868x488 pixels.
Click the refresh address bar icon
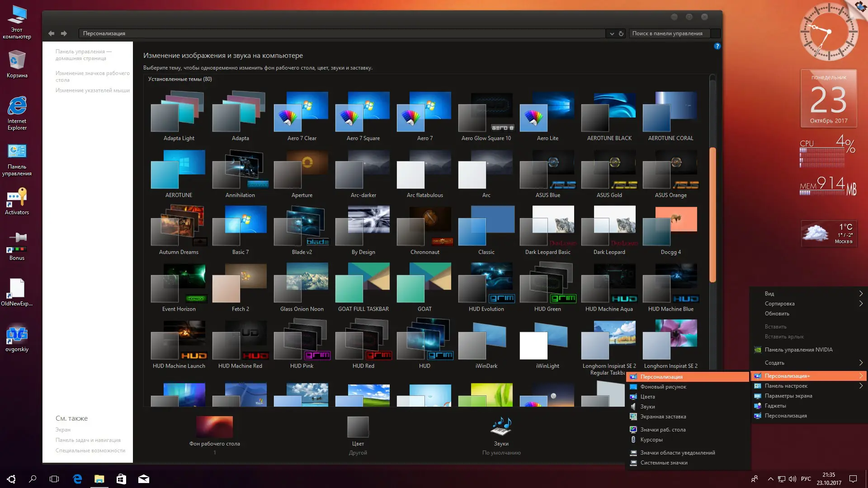pyautogui.click(x=621, y=33)
